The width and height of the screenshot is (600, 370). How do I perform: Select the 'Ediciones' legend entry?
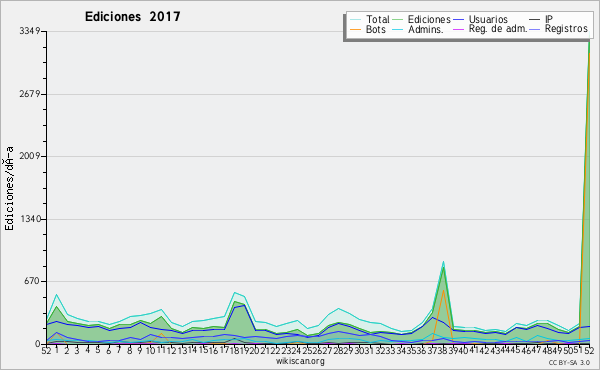click(429, 19)
